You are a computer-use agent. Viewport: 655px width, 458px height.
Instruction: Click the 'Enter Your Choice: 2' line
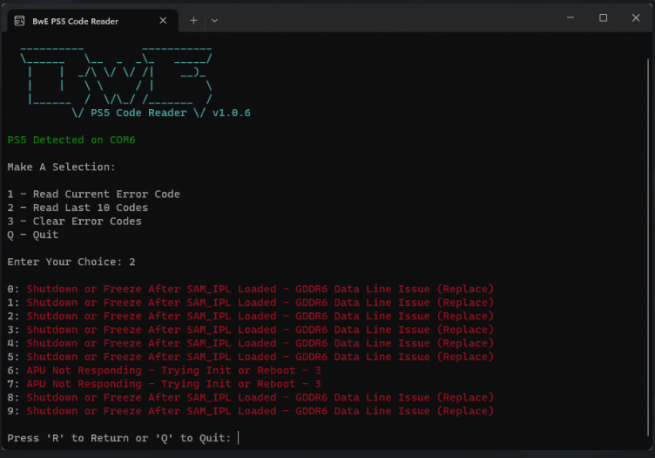(71, 262)
